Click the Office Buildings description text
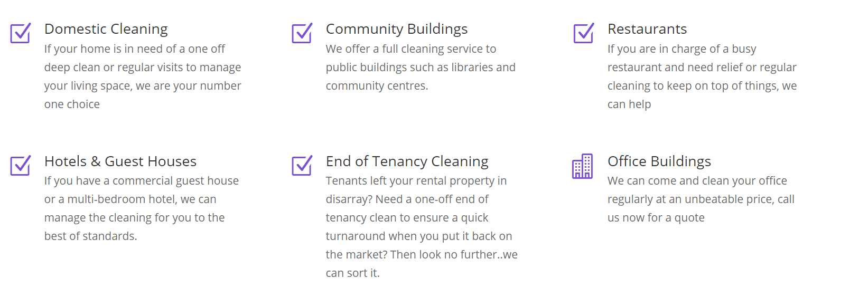Image resolution: width=868 pixels, height=297 pixels. 701,199
